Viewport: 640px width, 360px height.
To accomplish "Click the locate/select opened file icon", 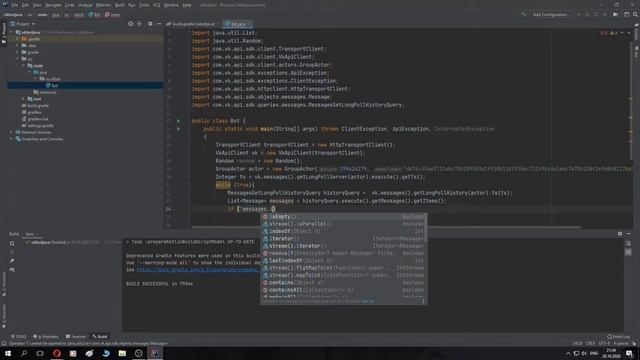I will click(x=131, y=24).
